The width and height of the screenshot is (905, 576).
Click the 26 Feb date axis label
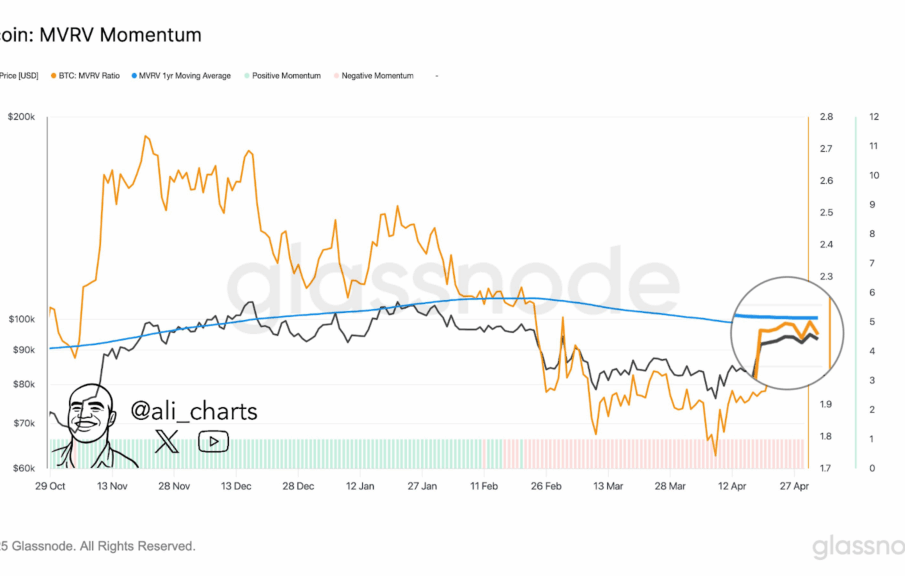(x=546, y=485)
